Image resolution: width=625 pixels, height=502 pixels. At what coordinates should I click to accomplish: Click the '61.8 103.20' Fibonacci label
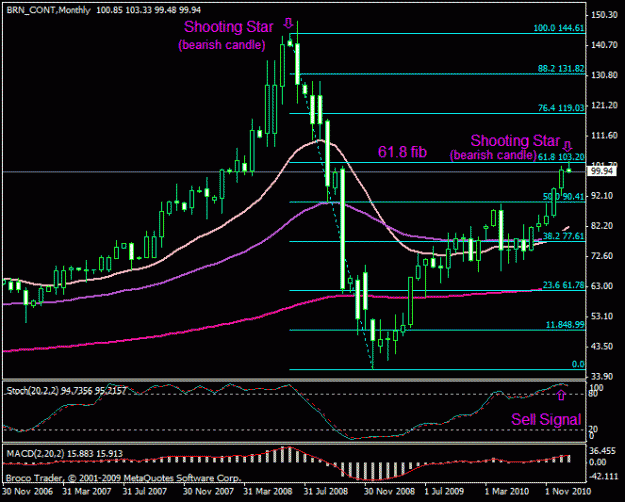click(561, 157)
